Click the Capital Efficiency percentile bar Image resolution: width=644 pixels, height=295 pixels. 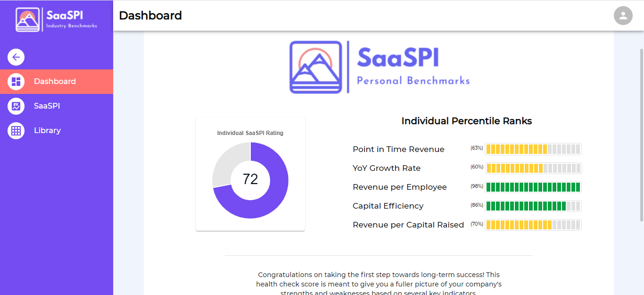click(x=533, y=206)
